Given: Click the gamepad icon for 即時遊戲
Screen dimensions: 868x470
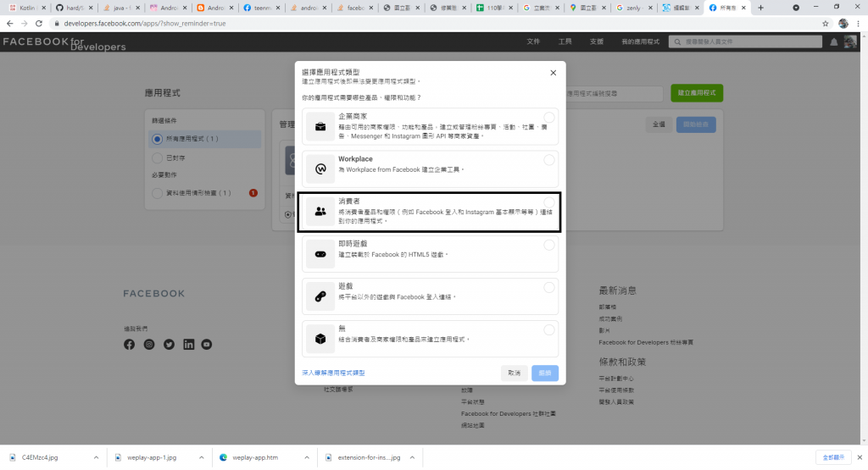Looking at the screenshot, I should pos(320,254).
